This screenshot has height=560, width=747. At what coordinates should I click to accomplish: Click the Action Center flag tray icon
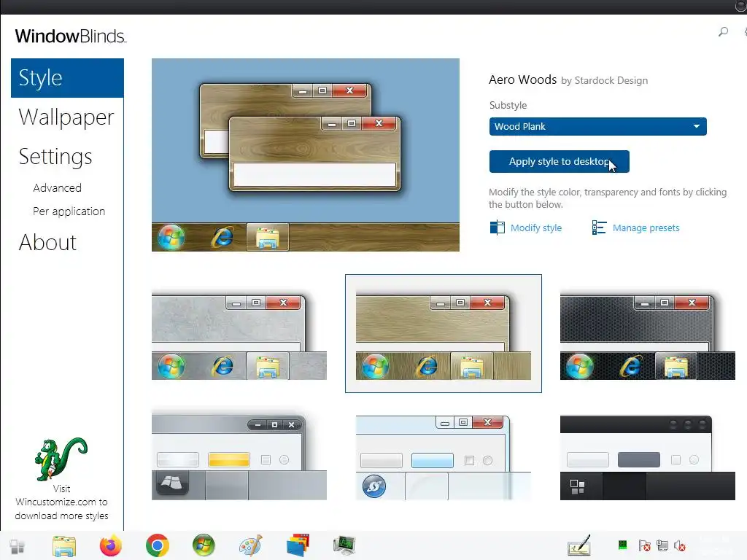pyautogui.click(x=645, y=545)
